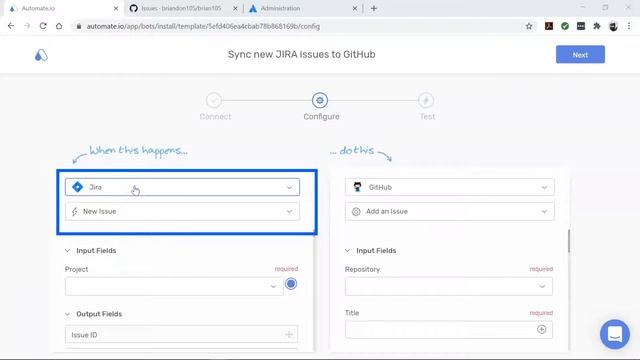Bookmark this page with star icon
The width and height of the screenshot is (640, 360).
(x=529, y=26)
